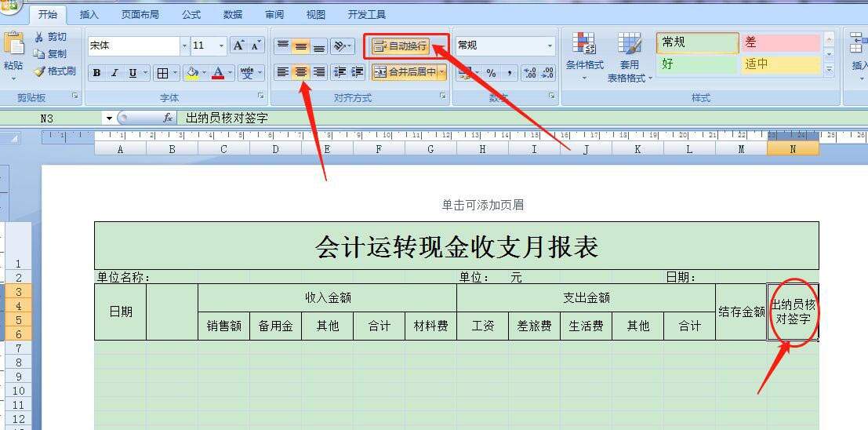Open underline style dropdown arrow
Screen dimensions: 868x430
pos(146,73)
